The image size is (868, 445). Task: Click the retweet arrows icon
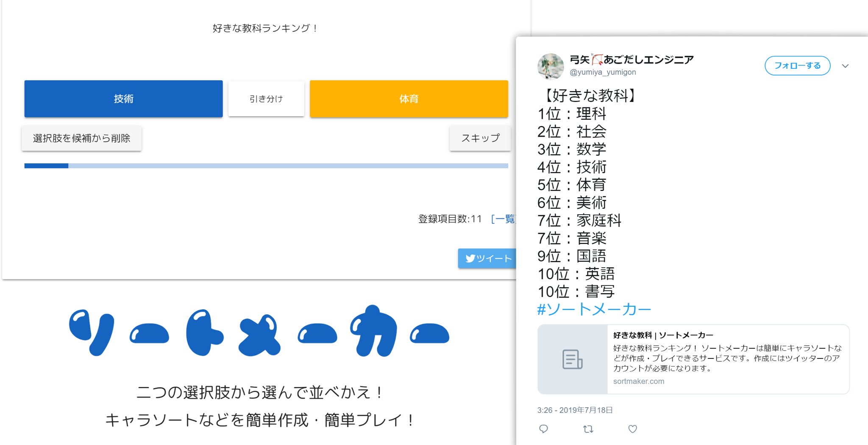click(588, 429)
